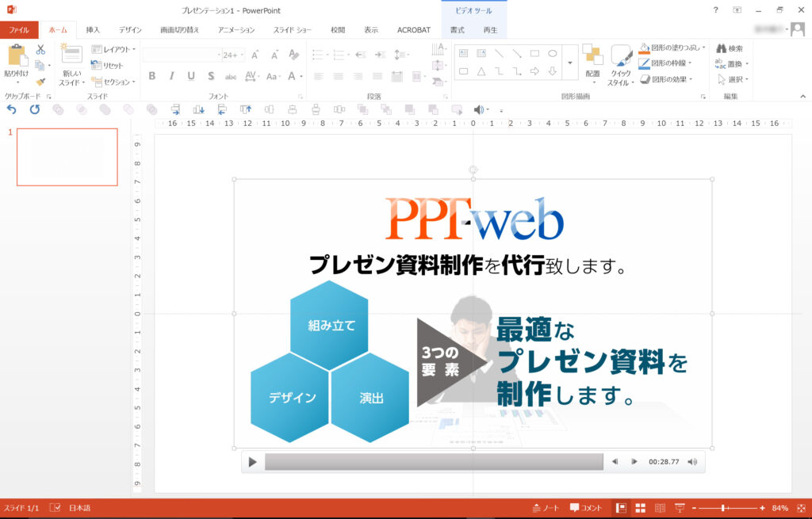Select Normal view button in status bar

[x=621, y=508]
